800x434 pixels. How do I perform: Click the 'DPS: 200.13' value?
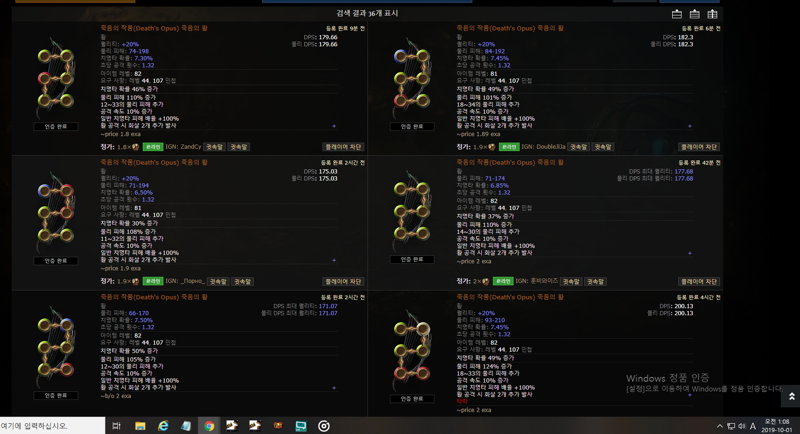(676, 306)
